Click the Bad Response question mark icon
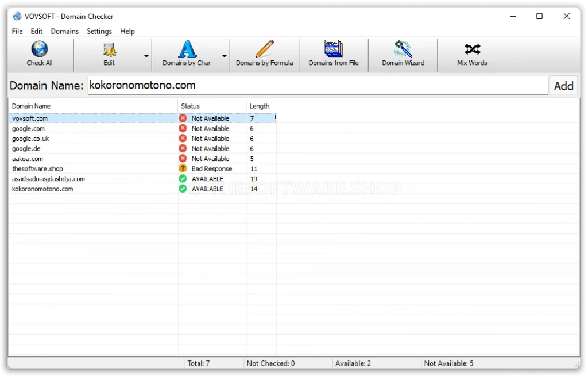Image resolution: width=588 pixels, height=376 pixels. click(183, 168)
